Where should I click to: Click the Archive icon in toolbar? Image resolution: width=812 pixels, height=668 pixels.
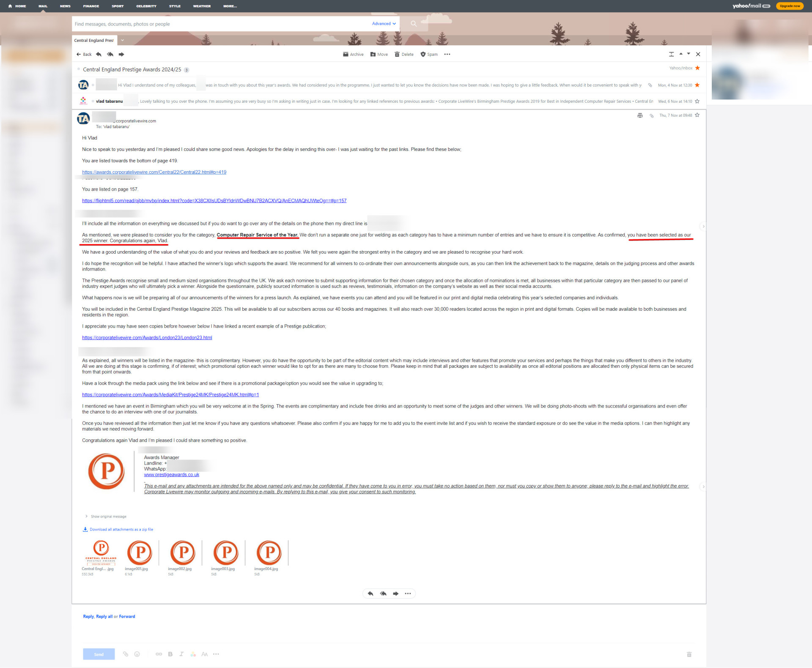pos(346,55)
